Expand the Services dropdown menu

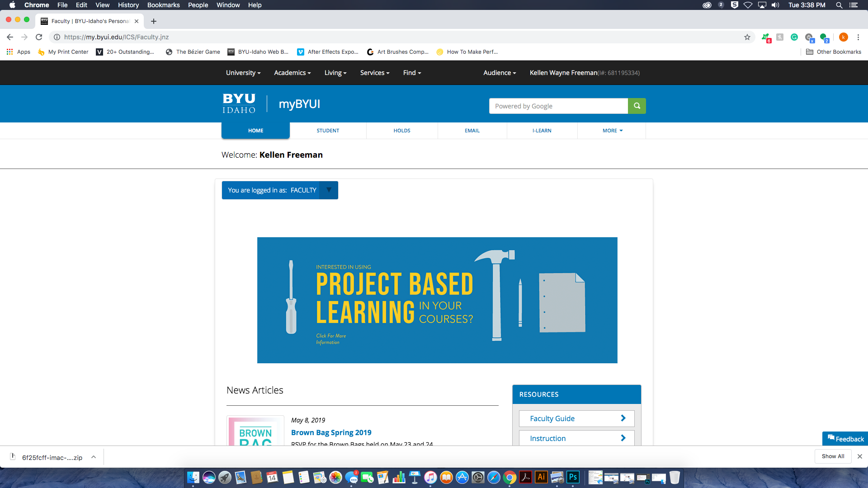(x=375, y=73)
